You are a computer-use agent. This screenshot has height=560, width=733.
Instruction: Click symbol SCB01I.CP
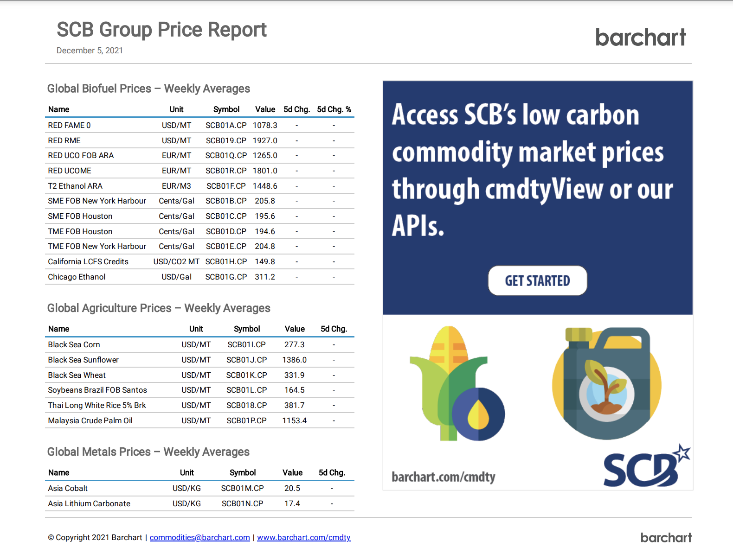click(246, 344)
